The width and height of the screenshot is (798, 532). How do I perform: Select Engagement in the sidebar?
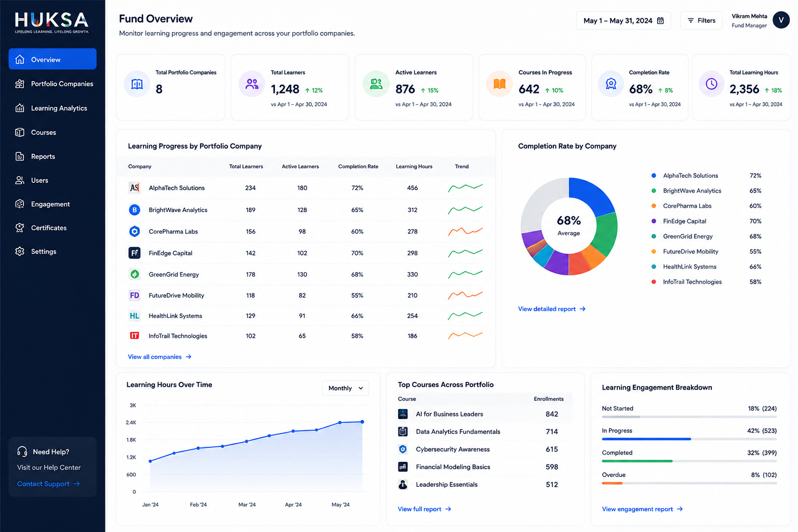coord(52,204)
